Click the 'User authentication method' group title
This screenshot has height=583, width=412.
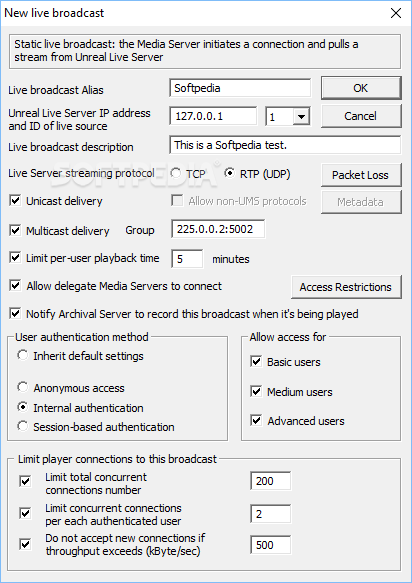pos(82,337)
